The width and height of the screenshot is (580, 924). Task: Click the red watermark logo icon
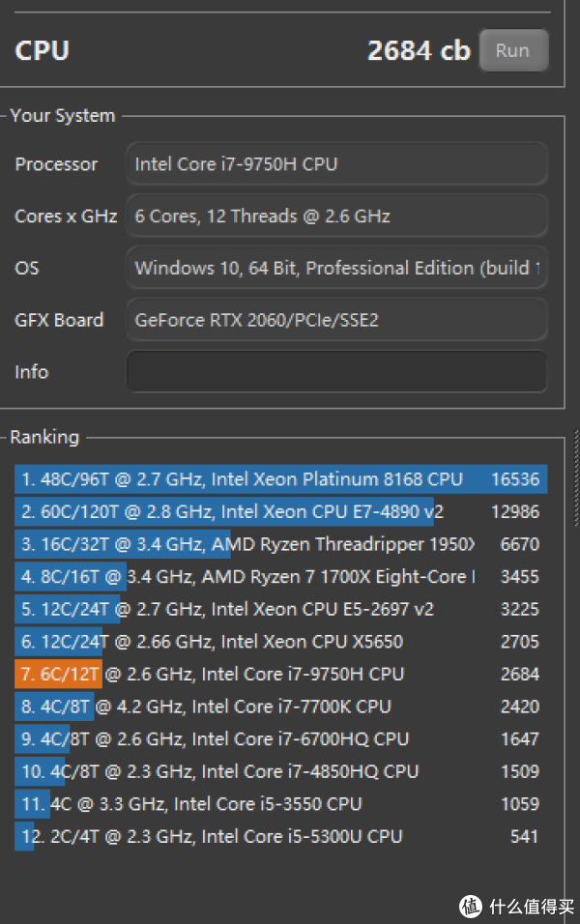coord(470,906)
